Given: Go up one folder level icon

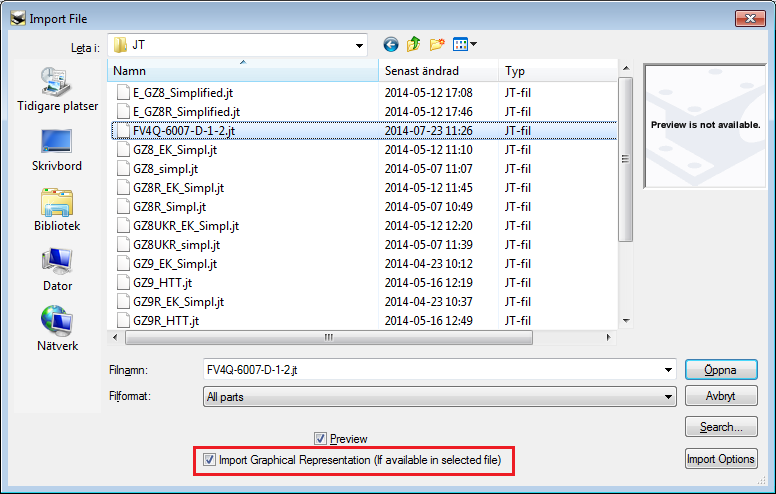Looking at the screenshot, I should tap(413, 45).
